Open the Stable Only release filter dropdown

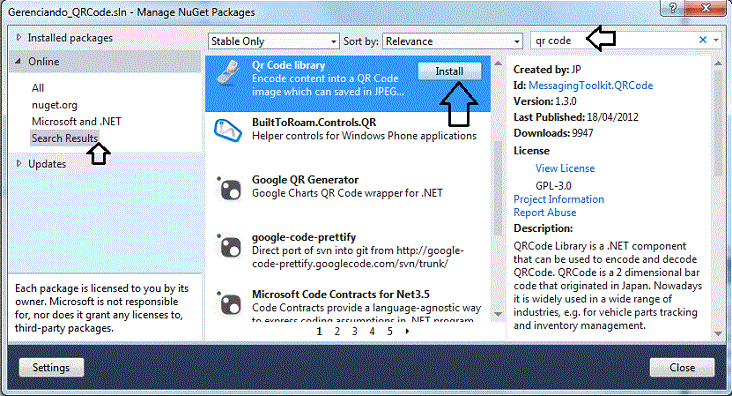pyautogui.click(x=274, y=41)
